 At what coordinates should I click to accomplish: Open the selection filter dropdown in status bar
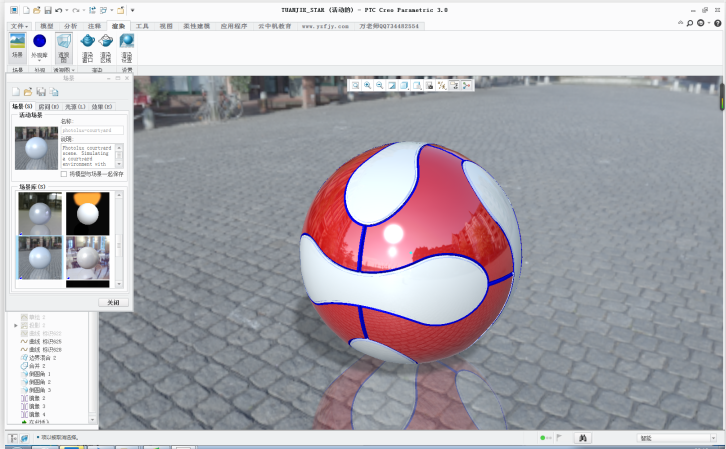click(x=713, y=438)
